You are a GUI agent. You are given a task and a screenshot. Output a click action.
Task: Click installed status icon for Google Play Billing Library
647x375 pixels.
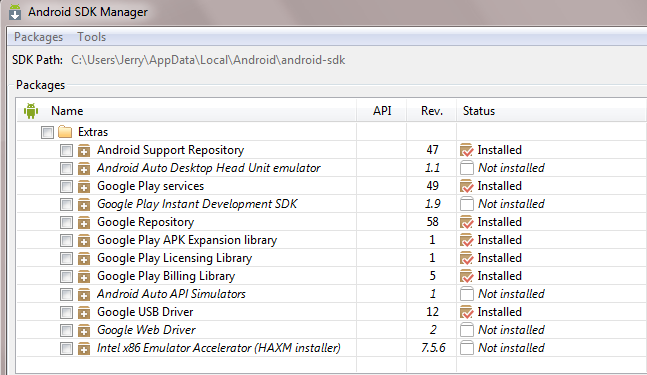[x=467, y=276]
